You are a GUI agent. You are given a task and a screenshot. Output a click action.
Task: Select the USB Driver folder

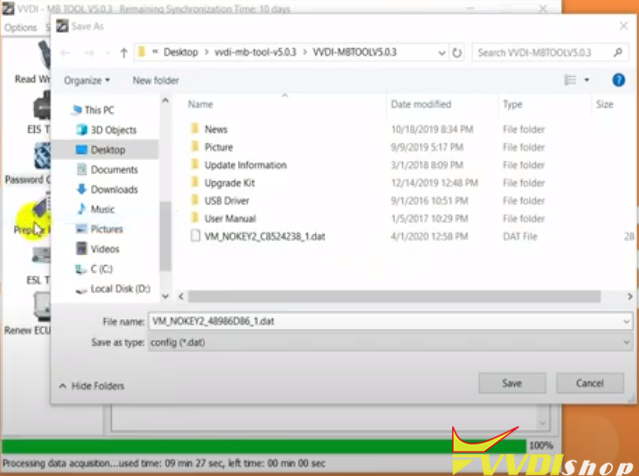tap(220, 201)
